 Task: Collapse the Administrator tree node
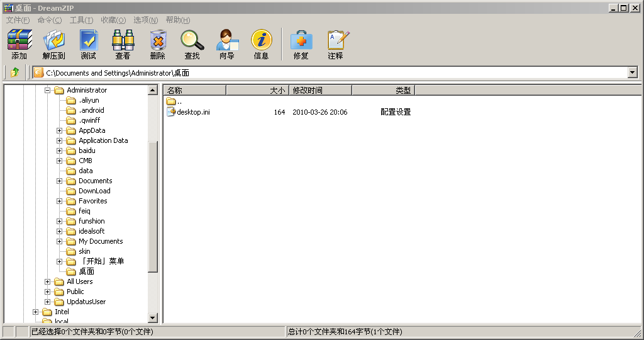pyautogui.click(x=47, y=90)
